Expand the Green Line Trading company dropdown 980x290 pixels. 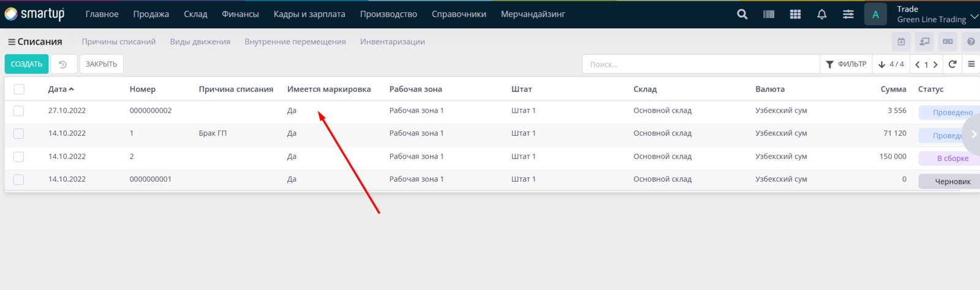974,16
